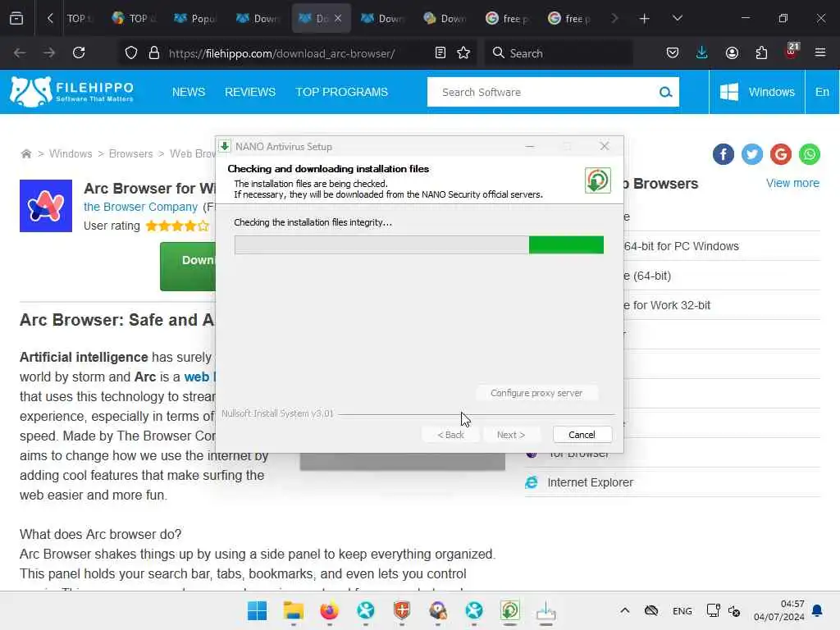
Task: Switch to the Popular tab
Action: (195, 18)
